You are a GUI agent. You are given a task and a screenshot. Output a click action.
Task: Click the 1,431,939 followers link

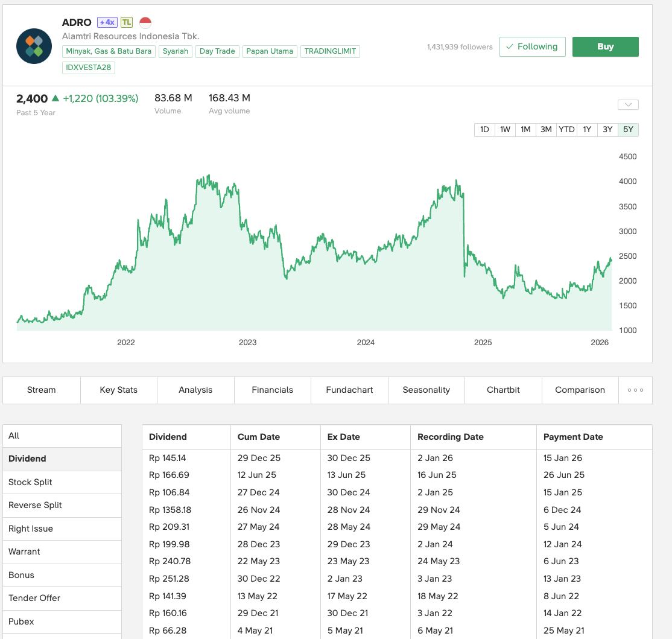pos(460,47)
